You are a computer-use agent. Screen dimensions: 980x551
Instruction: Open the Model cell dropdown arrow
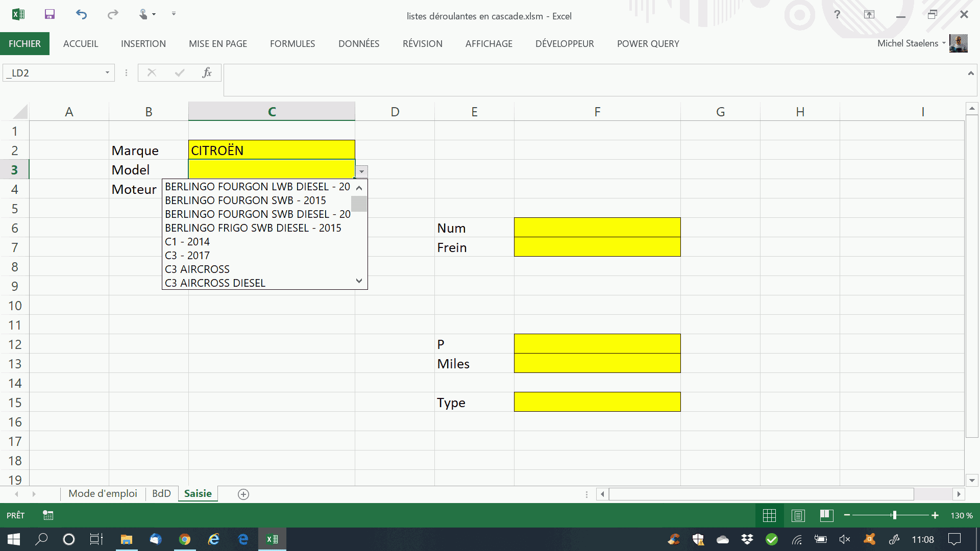coord(361,171)
